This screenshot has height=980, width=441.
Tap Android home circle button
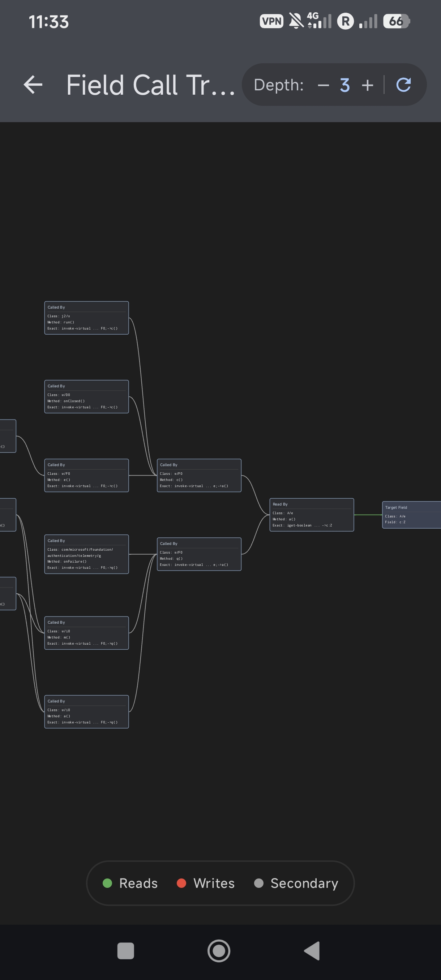tap(219, 951)
